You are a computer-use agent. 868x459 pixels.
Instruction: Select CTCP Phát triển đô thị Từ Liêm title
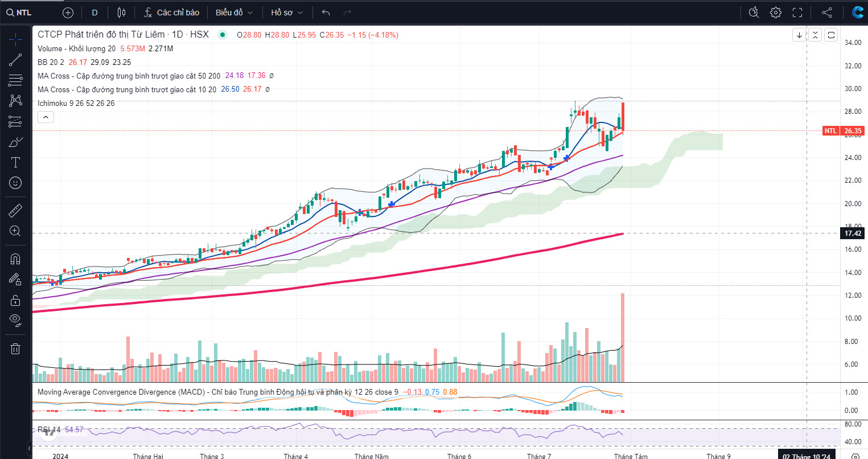(101, 35)
